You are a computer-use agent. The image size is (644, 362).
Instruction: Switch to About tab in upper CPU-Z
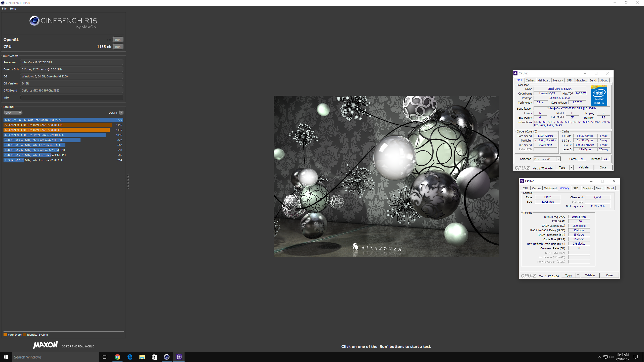(x=604, y=80)
